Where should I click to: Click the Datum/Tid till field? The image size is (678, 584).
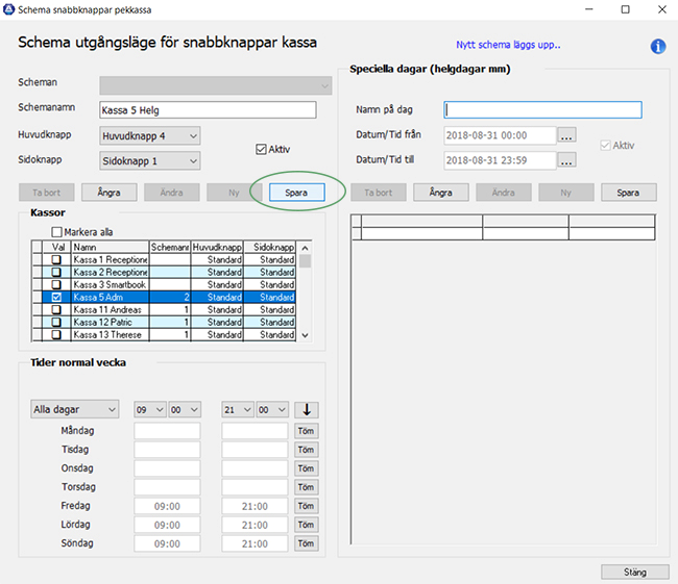[500, 160]
